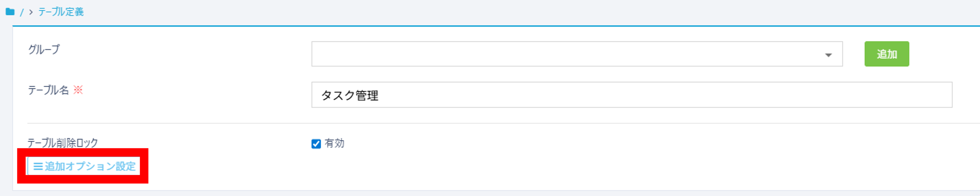This screenshot has height=196, width=980.
Task: Click the hamburger icon beside 追加オプション設定
Action: click(x=38, y=166)
